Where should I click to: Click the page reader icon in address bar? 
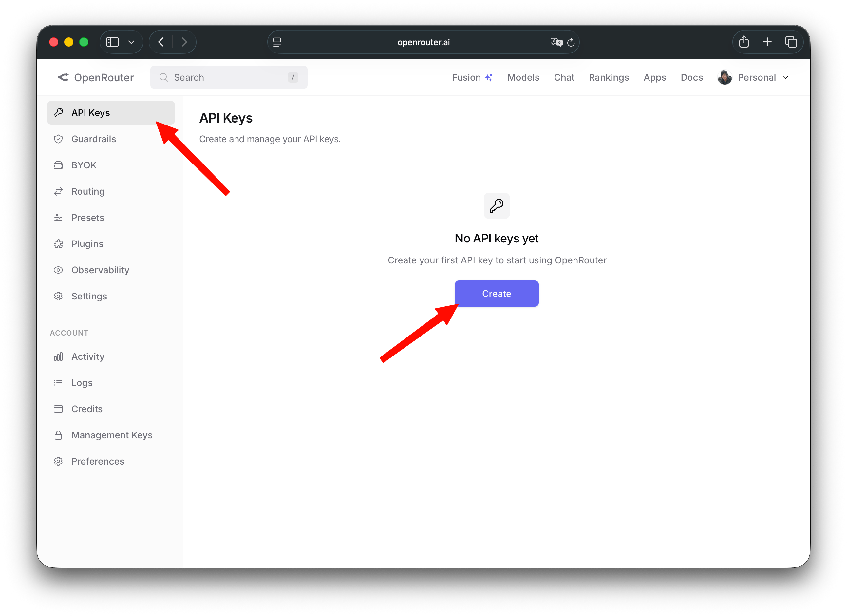[x=277, y=42]
